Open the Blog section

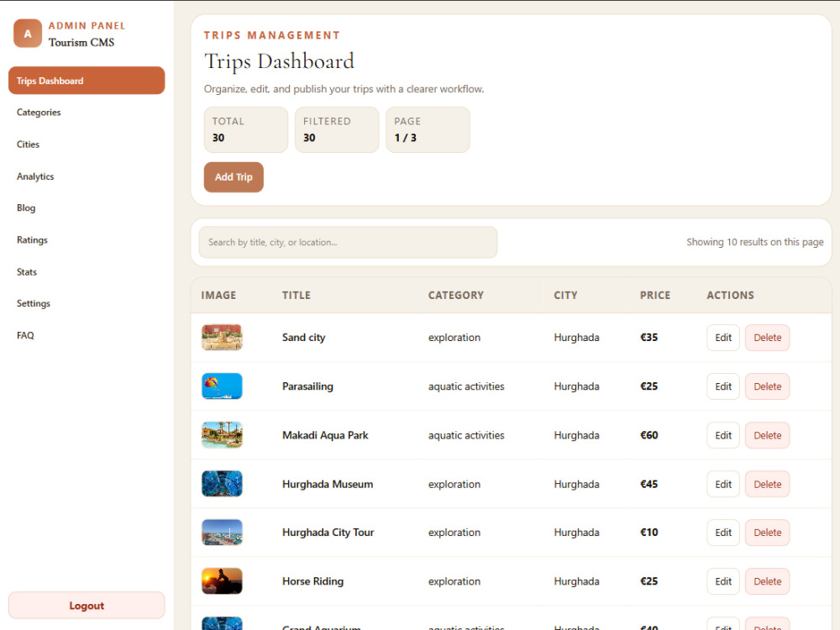(x=26, y=207)
